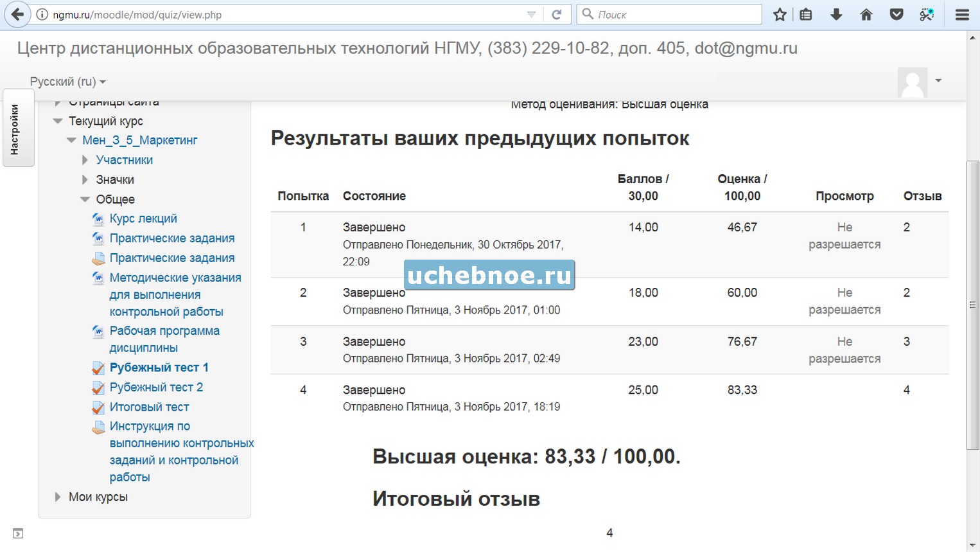The width and height of the screenshot is (980, 552).
Task: Open the Участники link
Action: (x=125, y=160)
